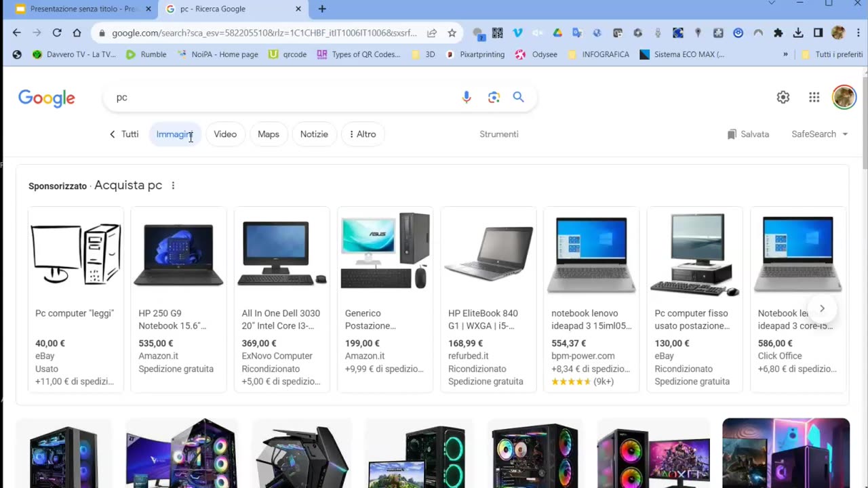
Task: Open HP 250 G9 Notebook listing
Action: coord(178,300)
